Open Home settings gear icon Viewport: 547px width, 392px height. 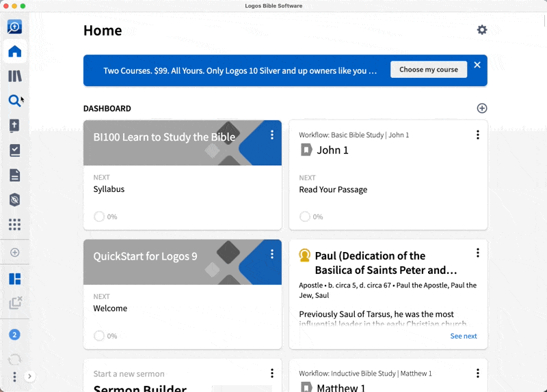(x=482, y=30)
